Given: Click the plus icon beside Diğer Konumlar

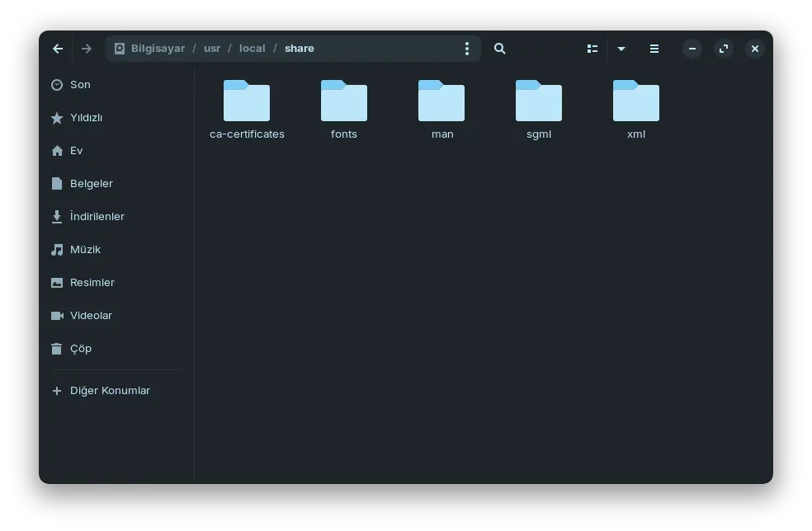Looking at the screenshot, I should coord(57,391).
